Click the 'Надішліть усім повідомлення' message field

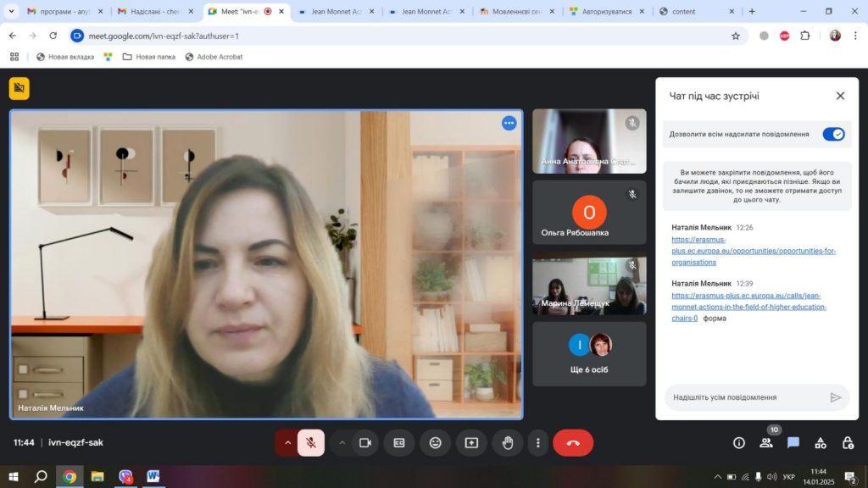(736, 397)
